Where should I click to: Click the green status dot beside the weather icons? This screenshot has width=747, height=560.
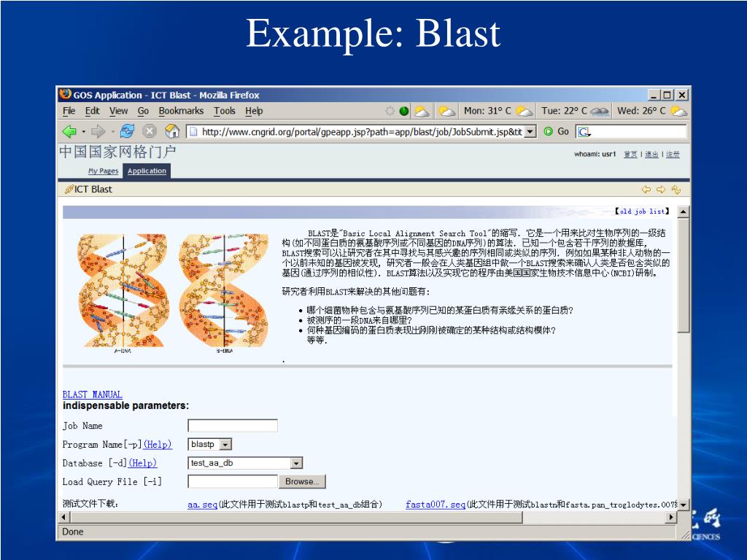click(404, 111)
